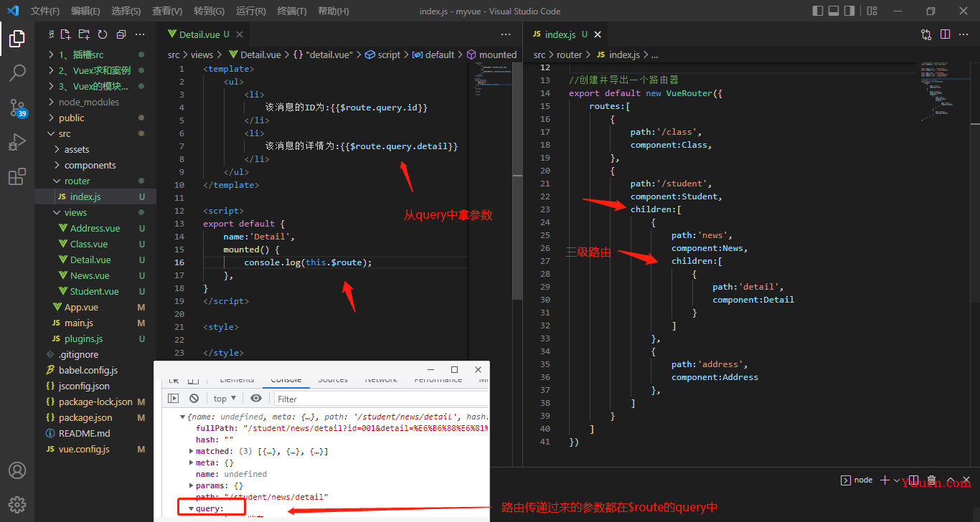Open the Accounts menu icon
This screenshot has height=522, width=980.
[x=17, y=470]
